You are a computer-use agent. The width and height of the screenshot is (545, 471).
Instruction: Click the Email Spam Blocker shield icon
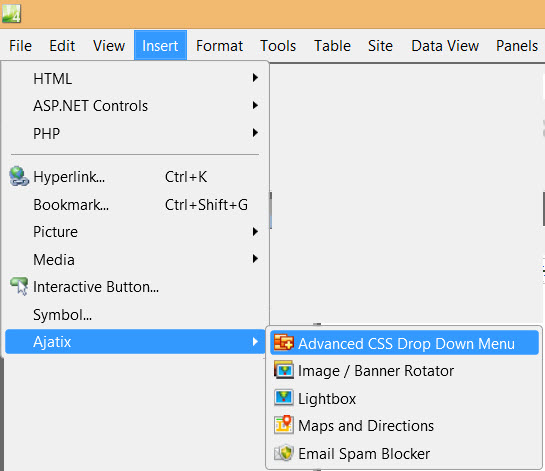coord(284,453)
